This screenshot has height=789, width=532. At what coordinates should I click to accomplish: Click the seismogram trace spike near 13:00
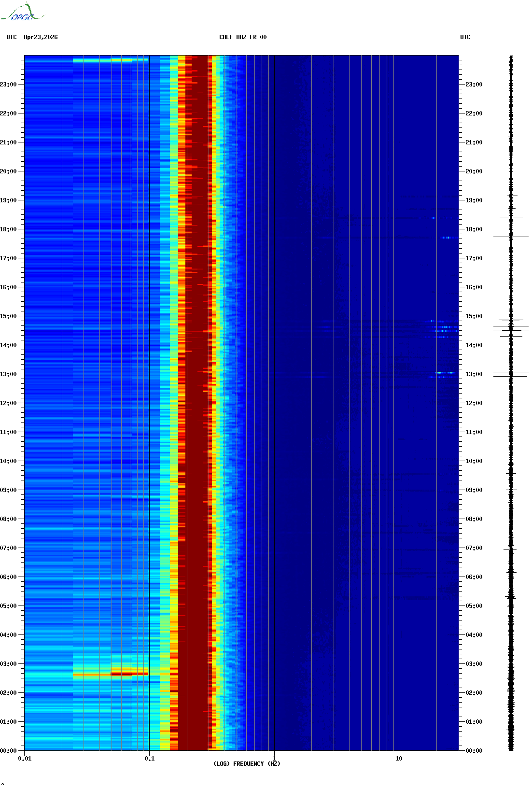(511, 374)
